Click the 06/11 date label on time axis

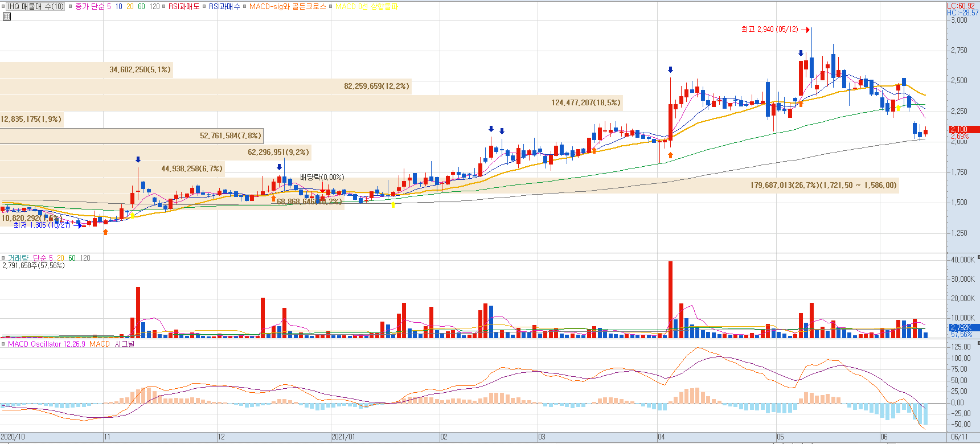click(x=960, y=437)
